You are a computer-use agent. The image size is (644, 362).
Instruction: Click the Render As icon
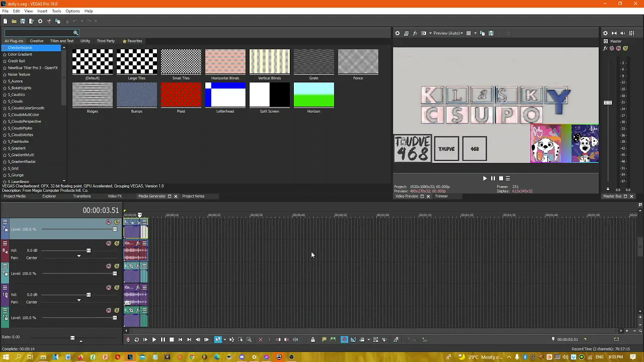[x=31, y=21]
